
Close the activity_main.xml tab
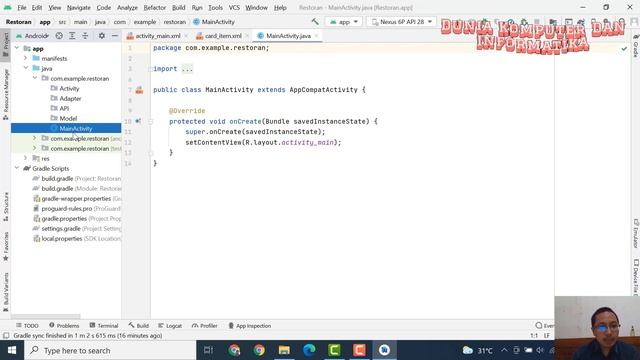tap(186, 36)
